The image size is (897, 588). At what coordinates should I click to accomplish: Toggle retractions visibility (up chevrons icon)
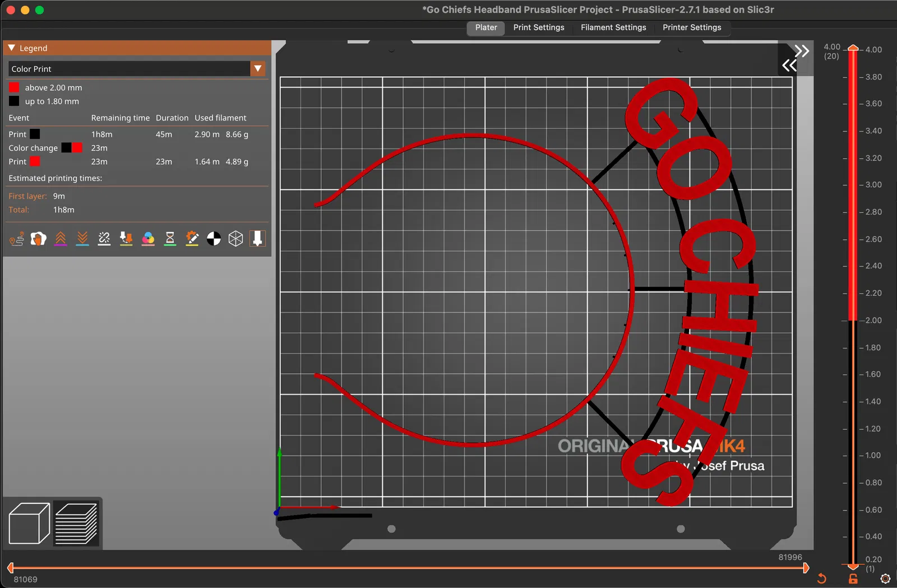pyautogui.click(x=61, y=239)
